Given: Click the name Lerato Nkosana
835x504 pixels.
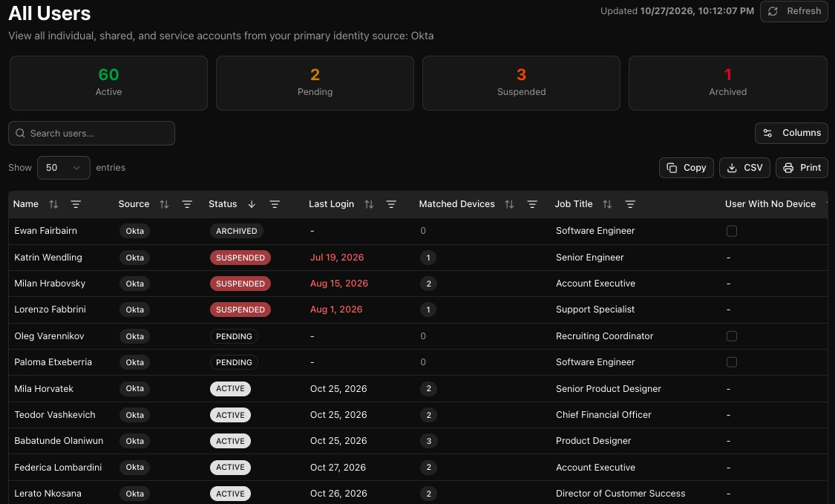Looking at the screenshot, I should coord(48,494).
